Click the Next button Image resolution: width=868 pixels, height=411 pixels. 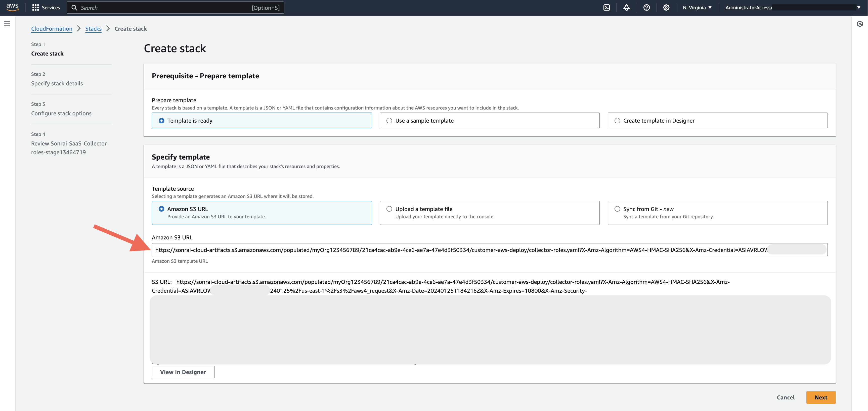[820, 397]
